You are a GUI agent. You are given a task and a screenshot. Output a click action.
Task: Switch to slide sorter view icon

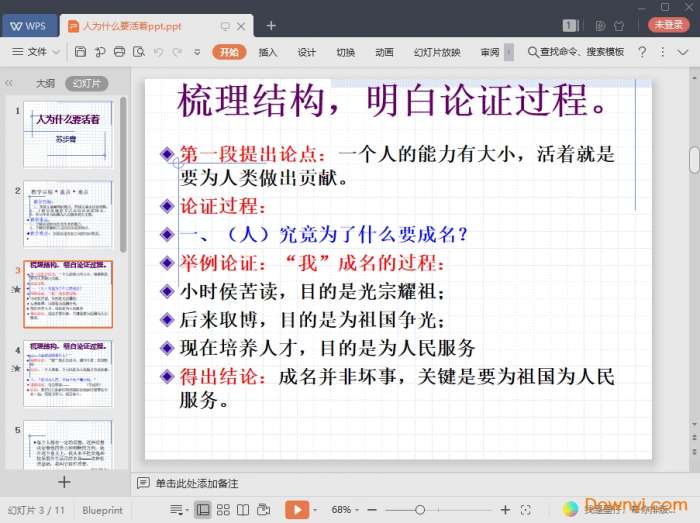222,510
